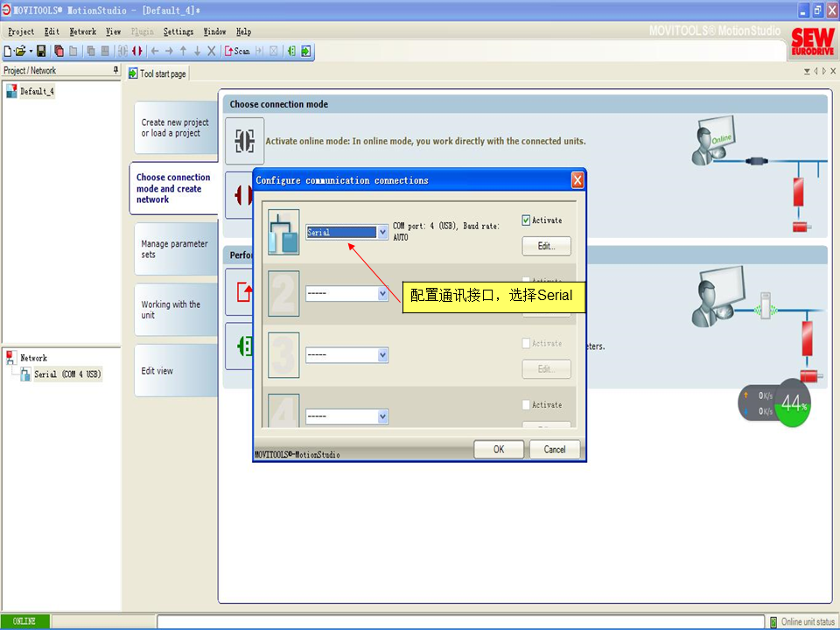Viewport: 840px width, 630px height.
Task: Tick the Activate checkbox for connection 3
Action: [527, 344]
